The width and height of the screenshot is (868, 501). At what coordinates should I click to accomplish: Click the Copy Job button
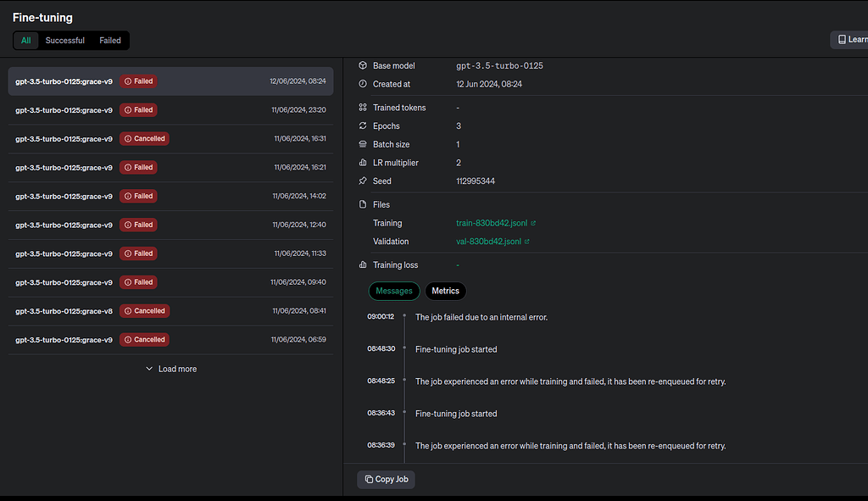(386, 479)
